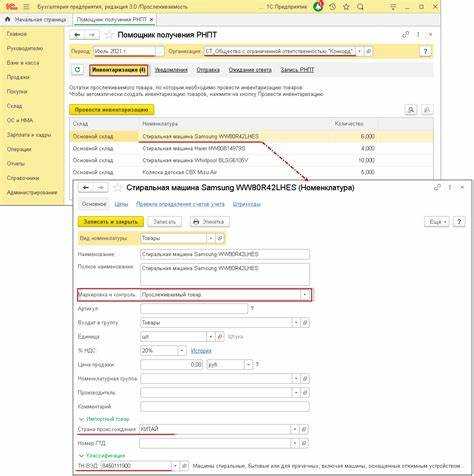Image resolution: width=474 pixels, height=476 pixels.
Task: Open the Период selection button
Action: point(160,51)
